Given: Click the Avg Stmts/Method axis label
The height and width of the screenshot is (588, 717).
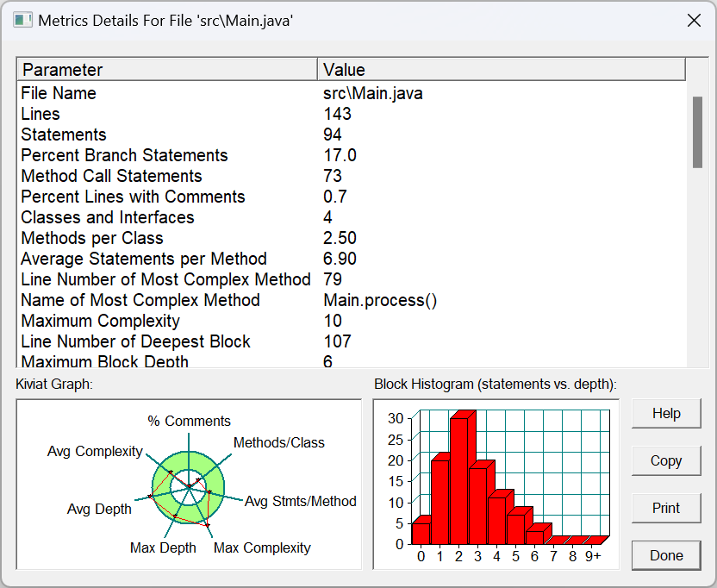Looking at the screenshot, I should coord(301,501).
